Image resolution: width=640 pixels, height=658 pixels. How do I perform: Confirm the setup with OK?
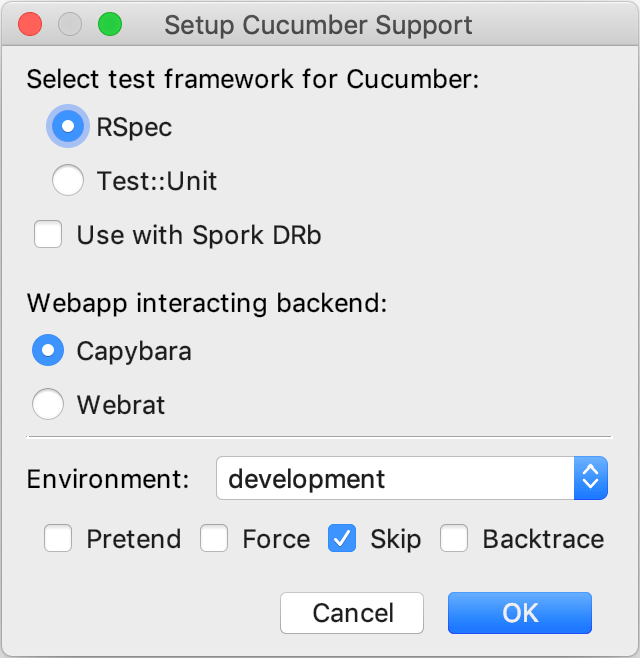tap(520, 613)
